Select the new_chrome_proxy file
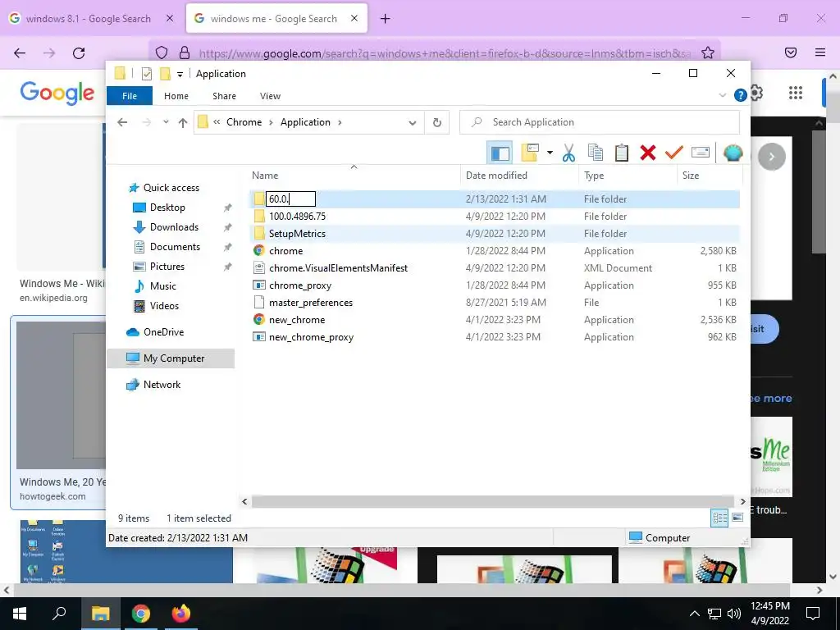840x630 pixels. click(495, 337)
